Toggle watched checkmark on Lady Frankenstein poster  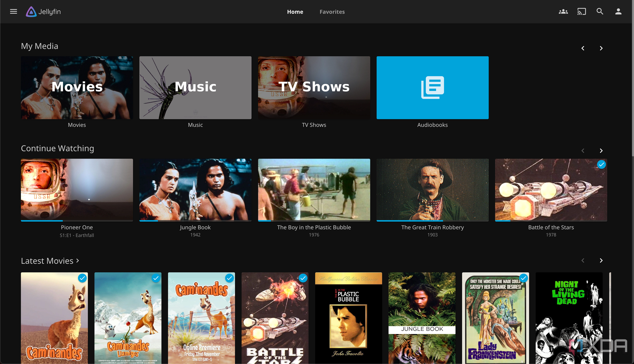(523, 278)
